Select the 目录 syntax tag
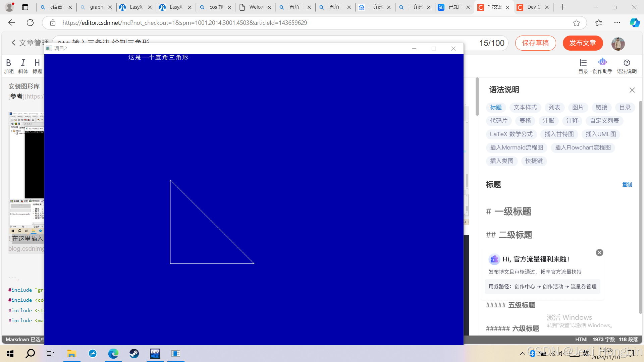644x362 pixels. [625, 107]
